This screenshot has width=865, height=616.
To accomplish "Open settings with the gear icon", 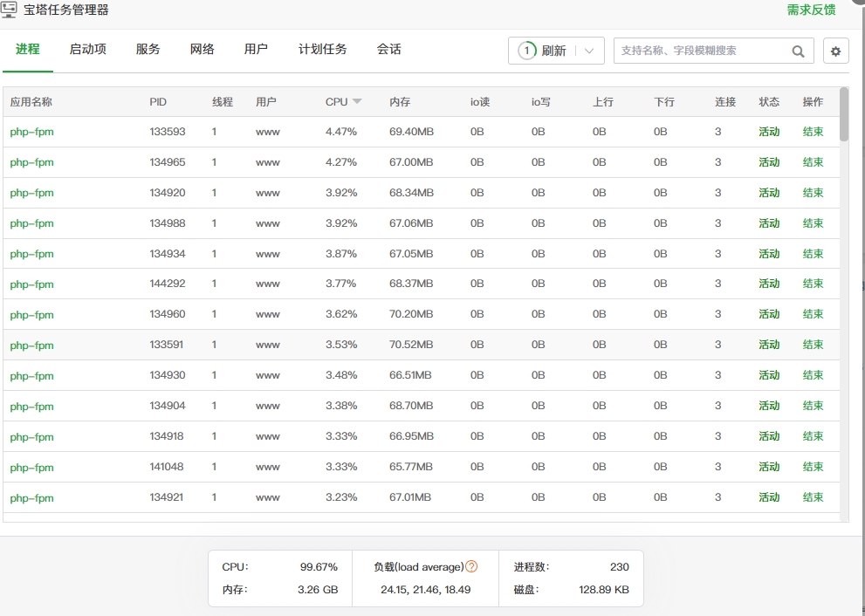I will click(836, 51).
